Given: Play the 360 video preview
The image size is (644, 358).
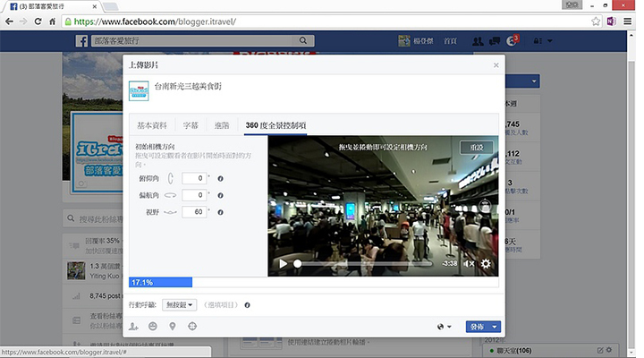Looking at the screenshot, I should point(283,263).
